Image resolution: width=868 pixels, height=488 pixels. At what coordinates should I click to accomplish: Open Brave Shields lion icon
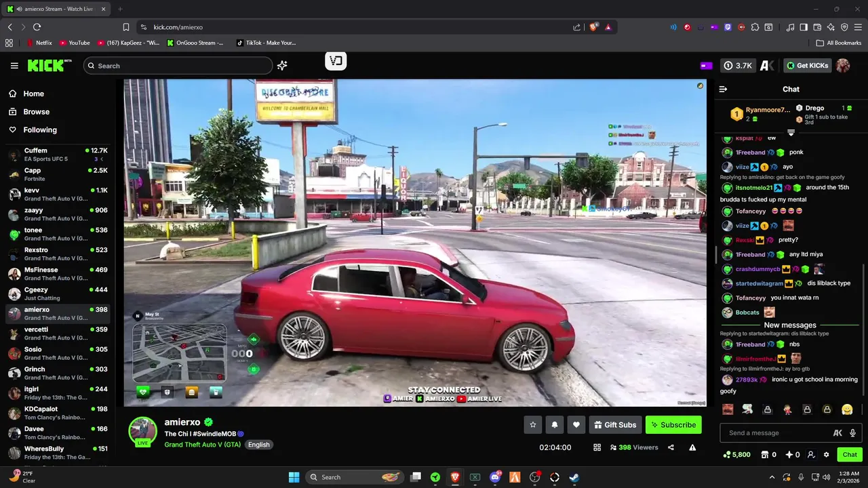coord(593,27)
